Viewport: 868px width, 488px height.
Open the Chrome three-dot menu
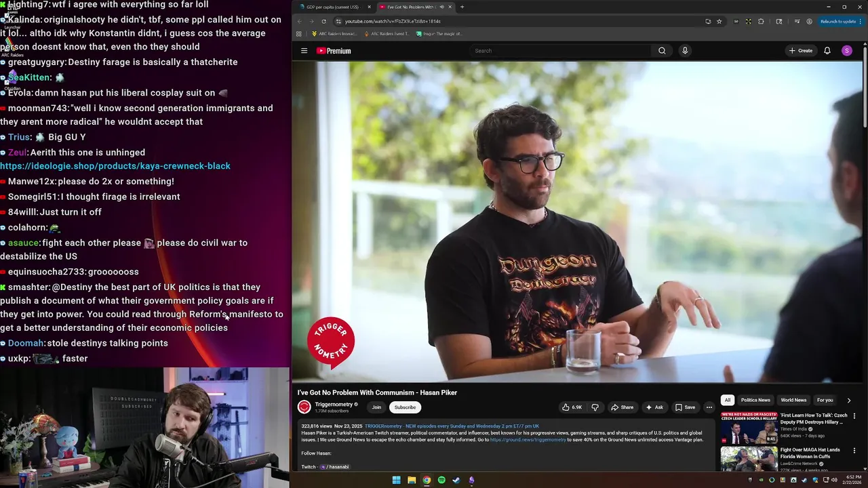(x=862, y=21)
